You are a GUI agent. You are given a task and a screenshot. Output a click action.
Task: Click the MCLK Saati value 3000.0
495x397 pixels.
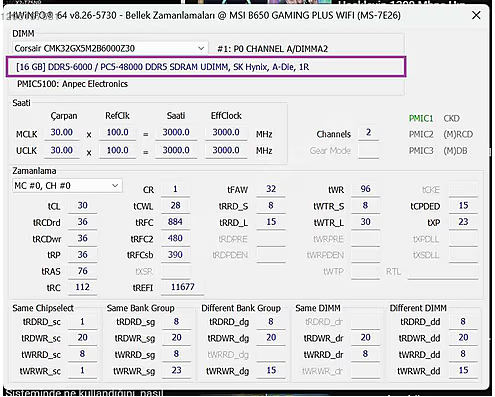(x=176, y=132)
